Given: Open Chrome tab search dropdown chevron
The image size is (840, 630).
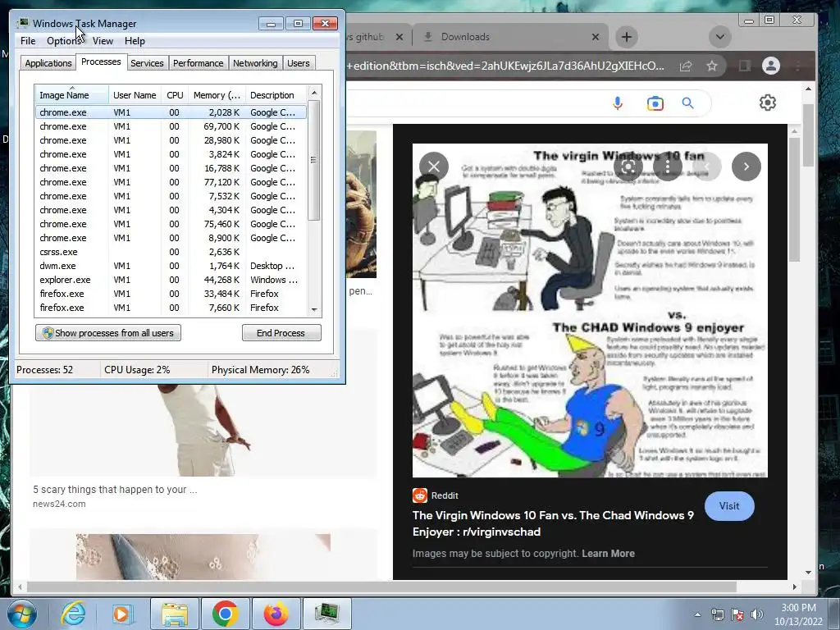Looking at the screenshot, I should (720, 37).
